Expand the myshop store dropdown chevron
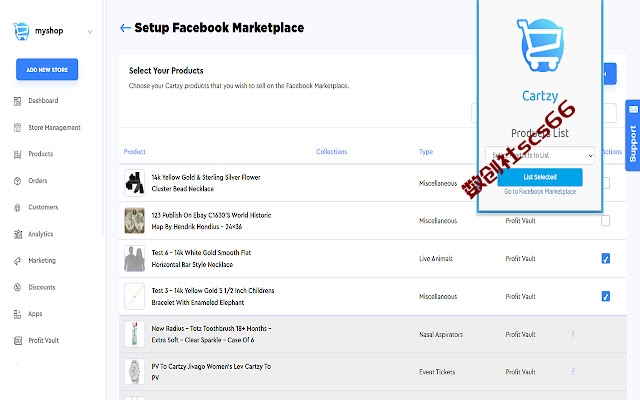Viewport: 640px width, 400px height. [90, 32]
